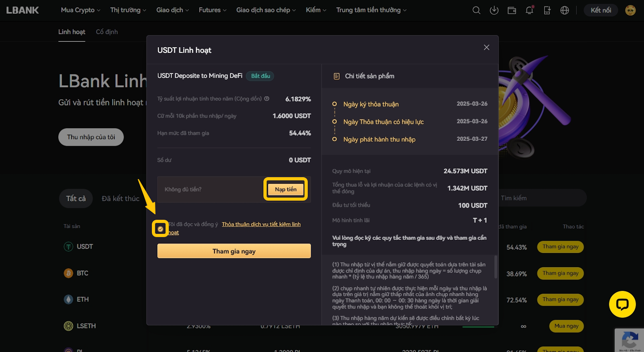Expand the Giao dịch sao chép menu
644x352 pixels.
click(266, 10)
